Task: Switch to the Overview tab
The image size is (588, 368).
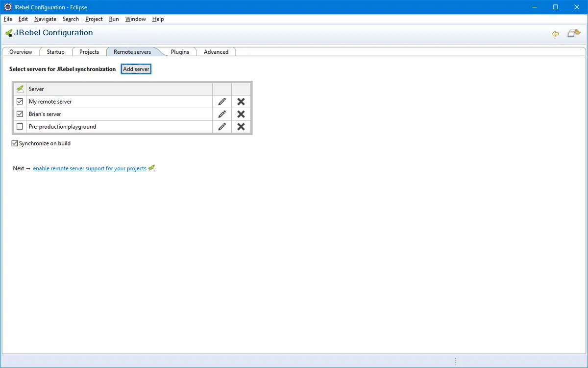Action: pyautogui.click(x=21, y=52)
